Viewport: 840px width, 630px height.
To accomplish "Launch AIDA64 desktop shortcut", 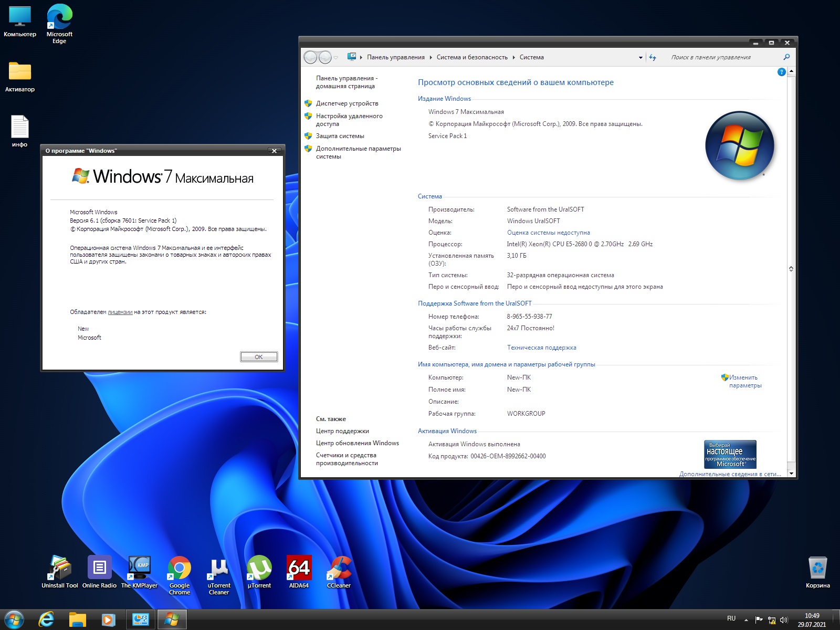I will [x=299, y=572].
